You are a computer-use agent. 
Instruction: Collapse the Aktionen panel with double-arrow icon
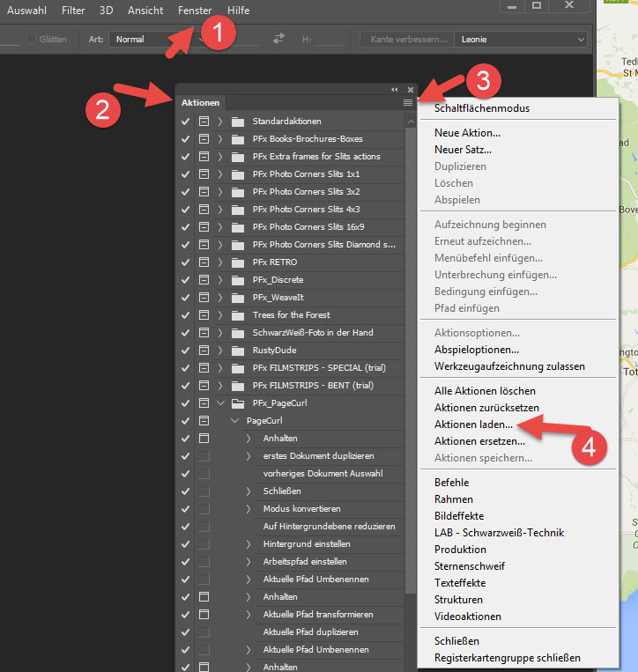pos(395,90)
